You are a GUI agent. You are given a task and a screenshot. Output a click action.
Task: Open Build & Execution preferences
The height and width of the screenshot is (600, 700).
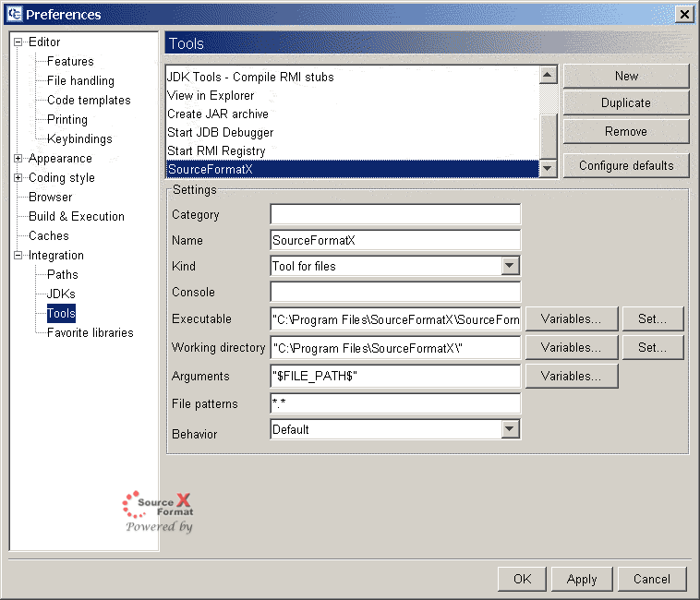[x=77, y=216]
